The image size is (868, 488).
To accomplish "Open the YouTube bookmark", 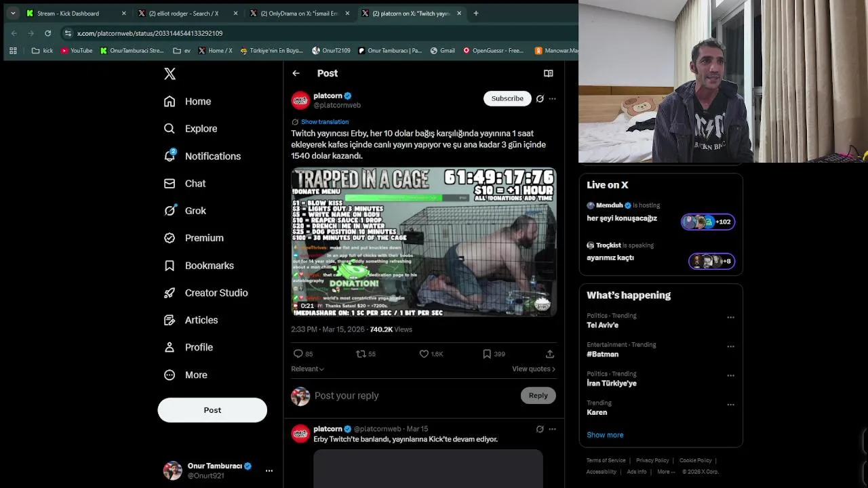I will (77, 51).
